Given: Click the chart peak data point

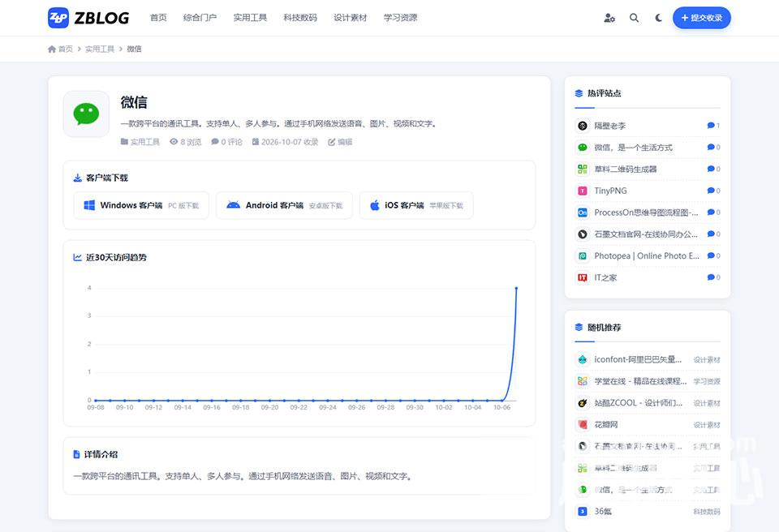Looking at the screenshot, I should coord(516,288).
